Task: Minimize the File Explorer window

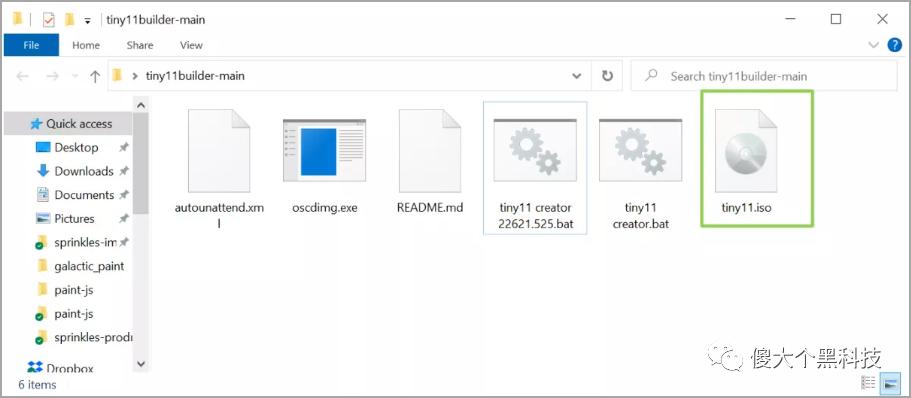Action: click(x=789, y=19)
